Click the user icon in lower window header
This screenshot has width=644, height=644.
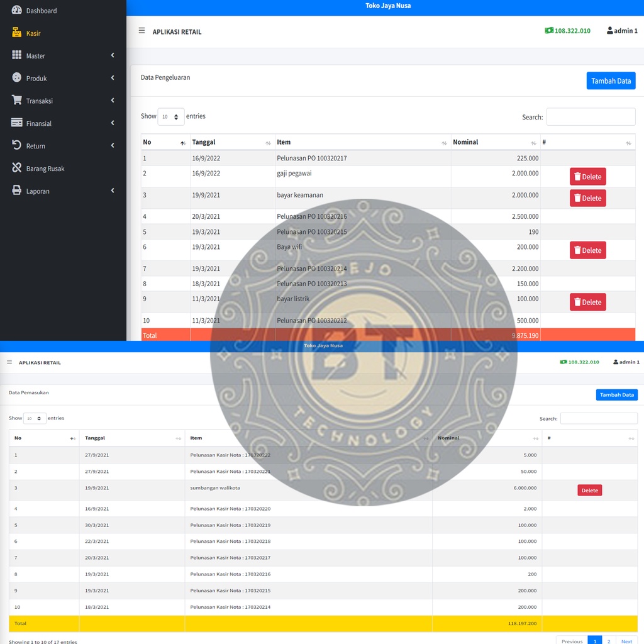click(x=616, y=362)
